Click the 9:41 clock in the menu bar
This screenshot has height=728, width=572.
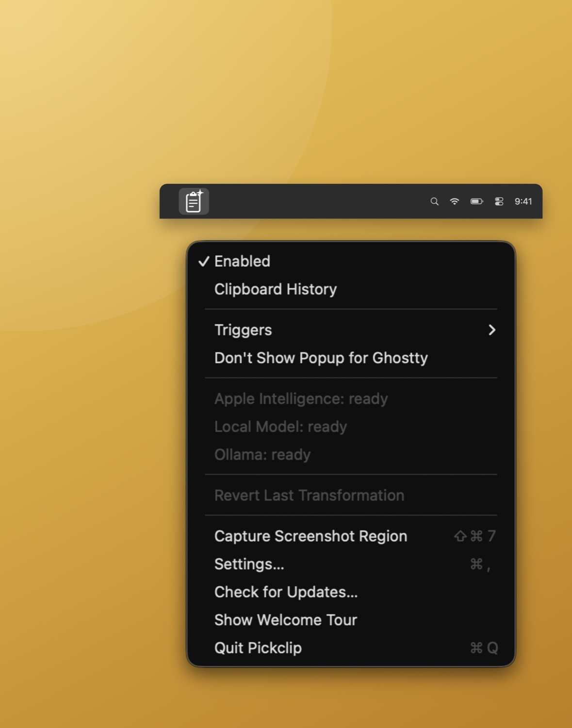point(523,201)
